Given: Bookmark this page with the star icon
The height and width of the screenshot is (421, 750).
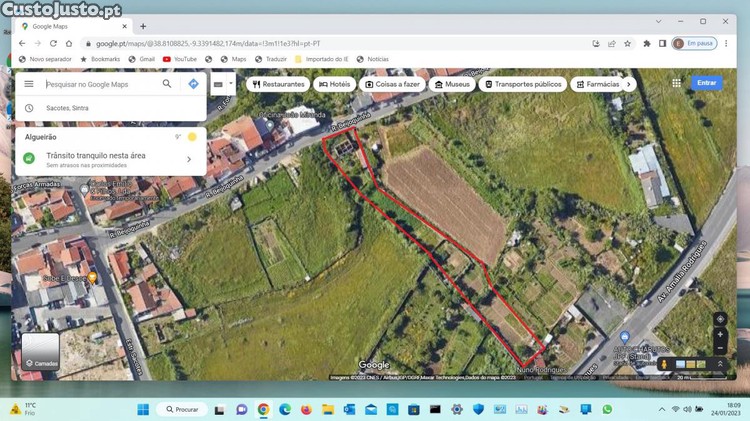Looking at the screenshot, I should (627, 44).
